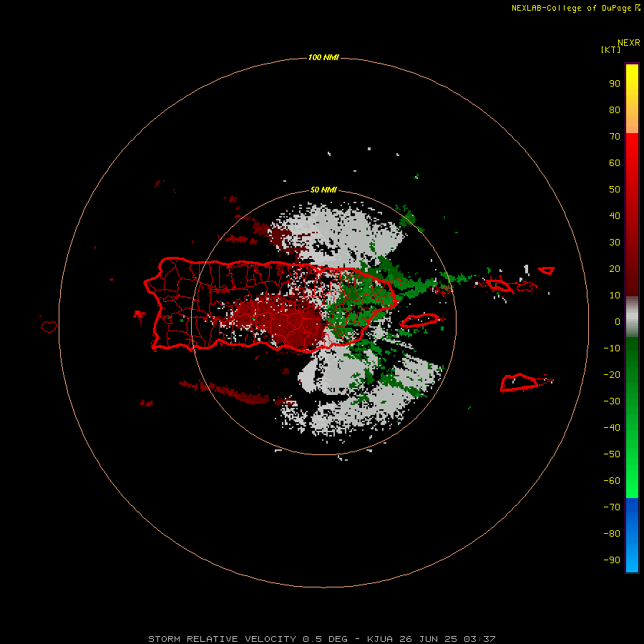The height and width of the screenshot is (644, 644).
Task: Click the 26 JUN 25 date stamp
Action: coord(429,639)
